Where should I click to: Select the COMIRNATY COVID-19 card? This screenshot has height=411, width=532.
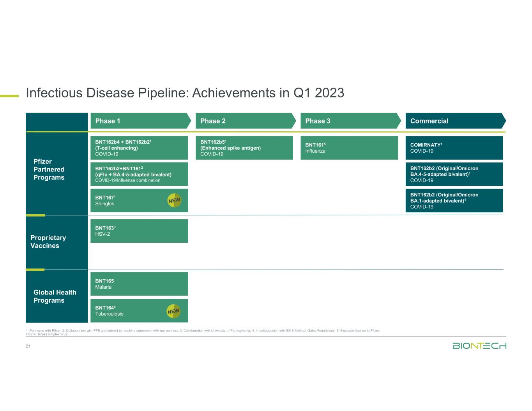pos(454,148)
